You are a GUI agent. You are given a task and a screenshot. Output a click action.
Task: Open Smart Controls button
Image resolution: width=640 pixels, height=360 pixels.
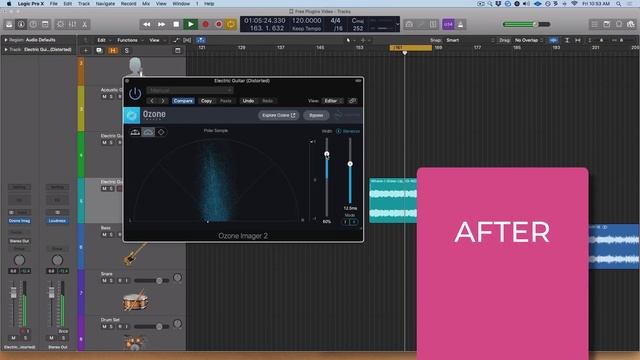(60, 24)
